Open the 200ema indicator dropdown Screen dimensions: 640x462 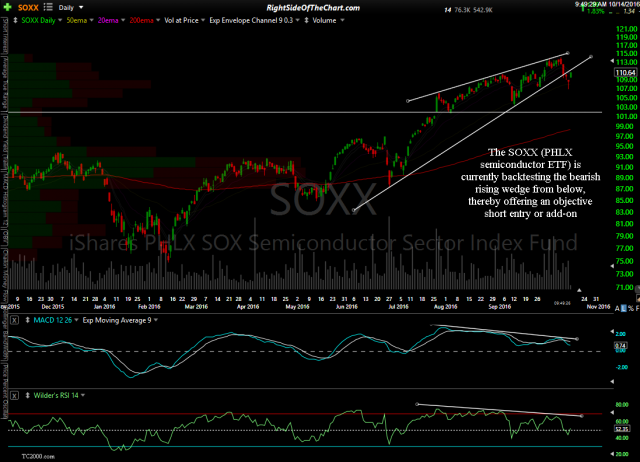[x=157, y=20]
